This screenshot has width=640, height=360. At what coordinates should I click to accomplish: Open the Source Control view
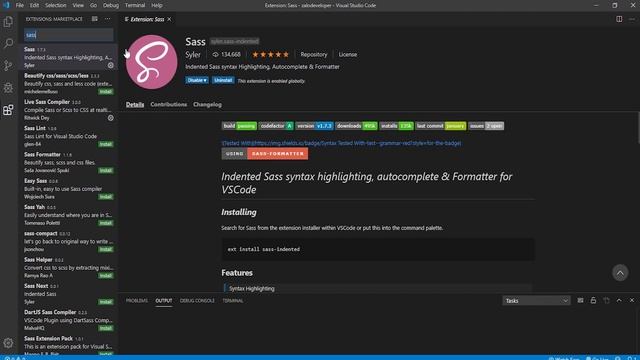[x=8, y=65]
